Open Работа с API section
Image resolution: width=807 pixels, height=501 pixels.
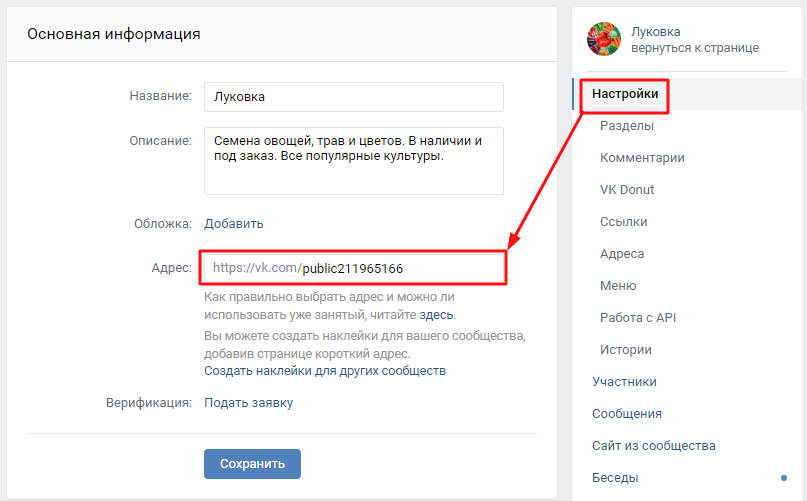point(638,318)
